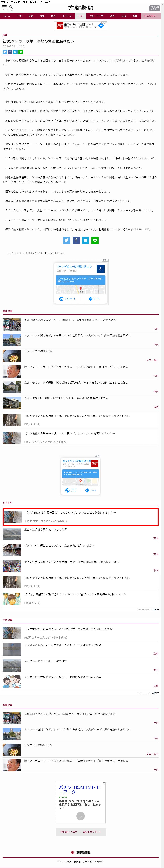Screen dimensions: 164x868
Task: Click トップ in the breadcrumb
Action: click(10, 253)
